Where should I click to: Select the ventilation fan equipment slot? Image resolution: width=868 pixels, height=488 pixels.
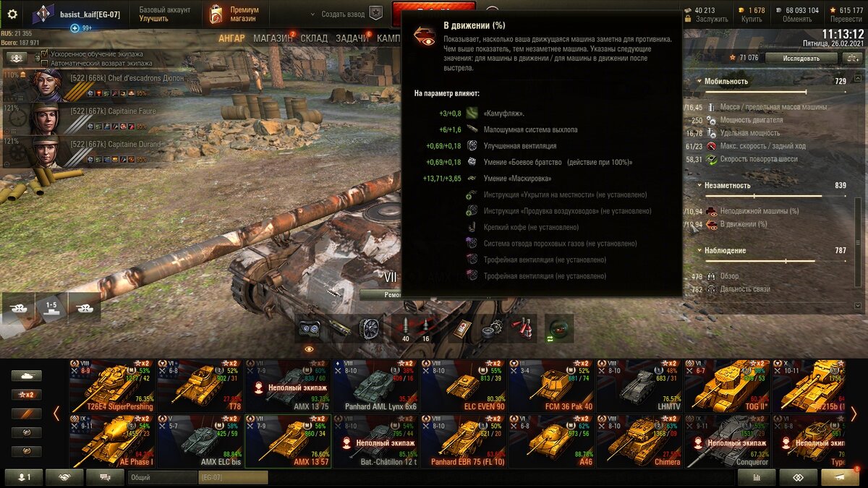[x=371, y=328]
